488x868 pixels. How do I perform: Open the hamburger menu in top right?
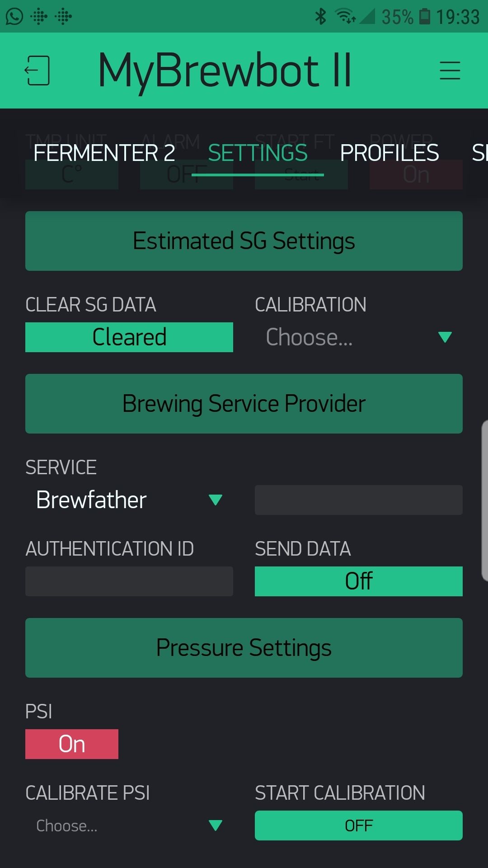click(450, 71)
